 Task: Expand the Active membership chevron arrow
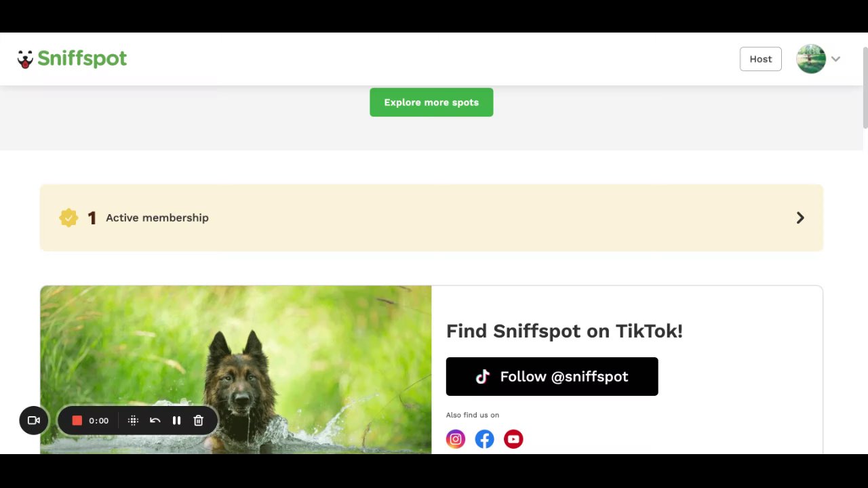[800, 218]
